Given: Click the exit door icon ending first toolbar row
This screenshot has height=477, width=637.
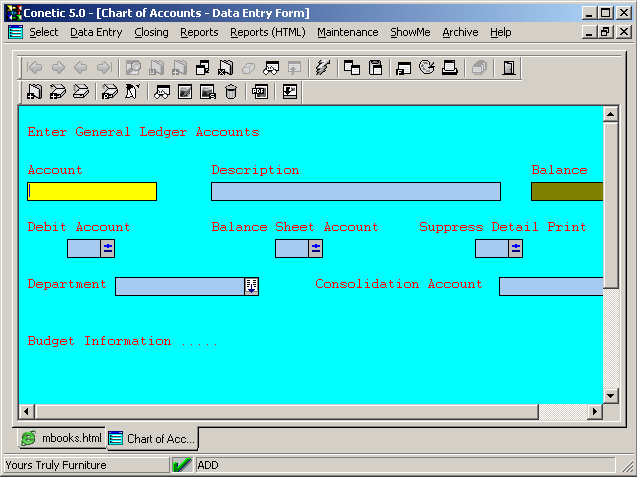Looking at the screenshot, I should pos(509,68).
